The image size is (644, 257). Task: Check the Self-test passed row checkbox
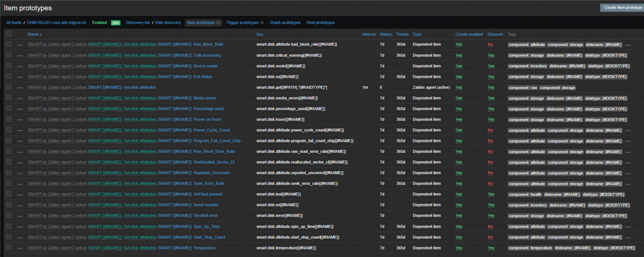click(8, 194)
